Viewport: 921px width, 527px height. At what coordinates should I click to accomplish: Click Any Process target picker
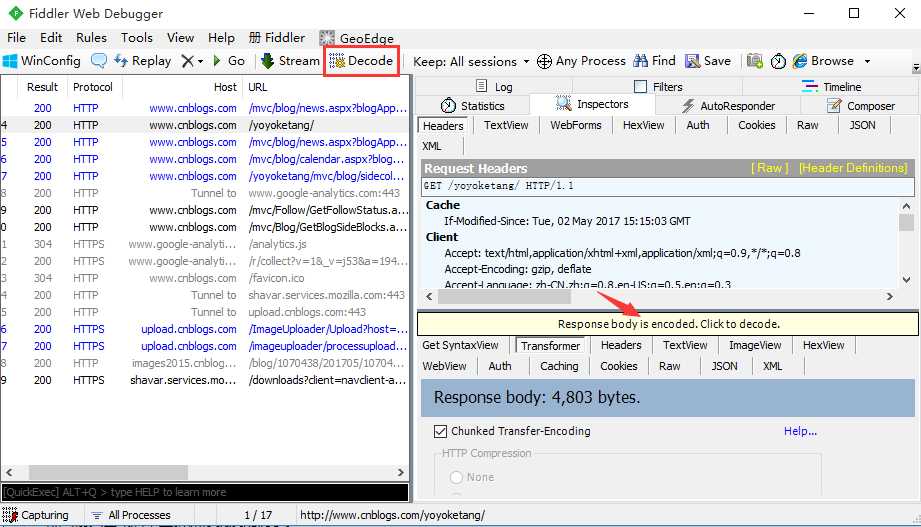(581, 61)
